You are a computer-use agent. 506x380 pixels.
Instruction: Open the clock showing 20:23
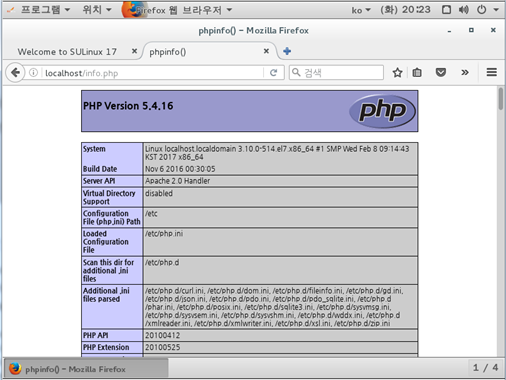405,10
